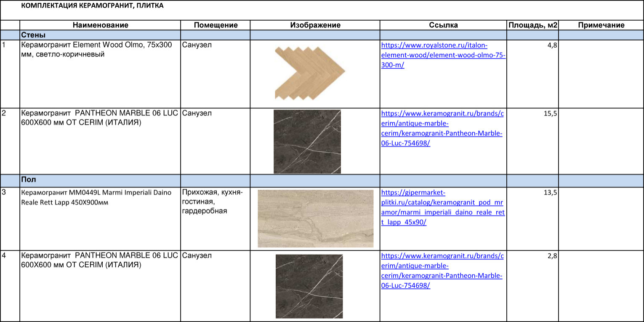The image size is (644, 322).
Task: Select the 'Изображение' column header
Action: point(315,25)
